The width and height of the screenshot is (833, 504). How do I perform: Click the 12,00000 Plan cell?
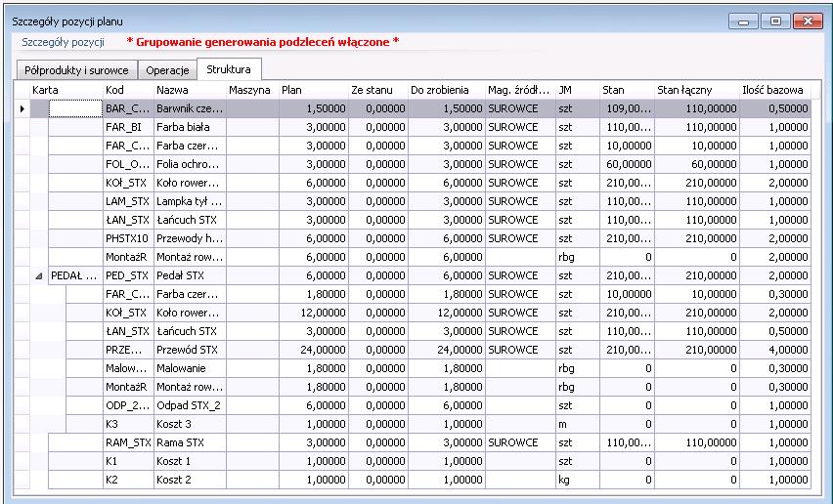pyautogui.click(x=314, y=313)
